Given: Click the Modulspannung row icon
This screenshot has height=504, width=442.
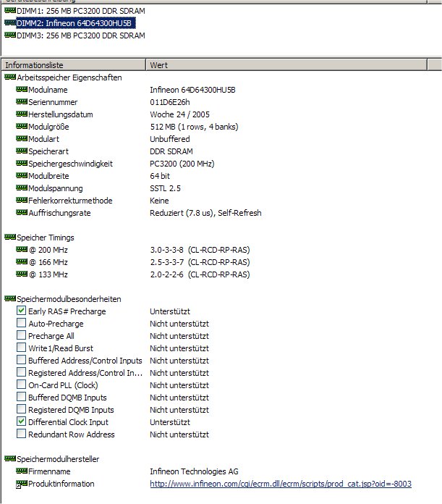Looking at the screenshot, I should (22, 188).
